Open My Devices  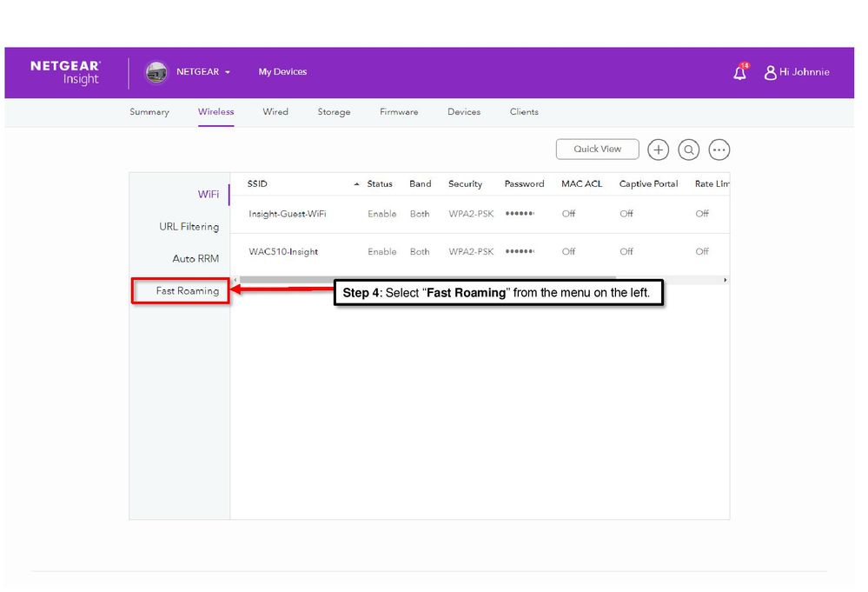tap(282, 72)
